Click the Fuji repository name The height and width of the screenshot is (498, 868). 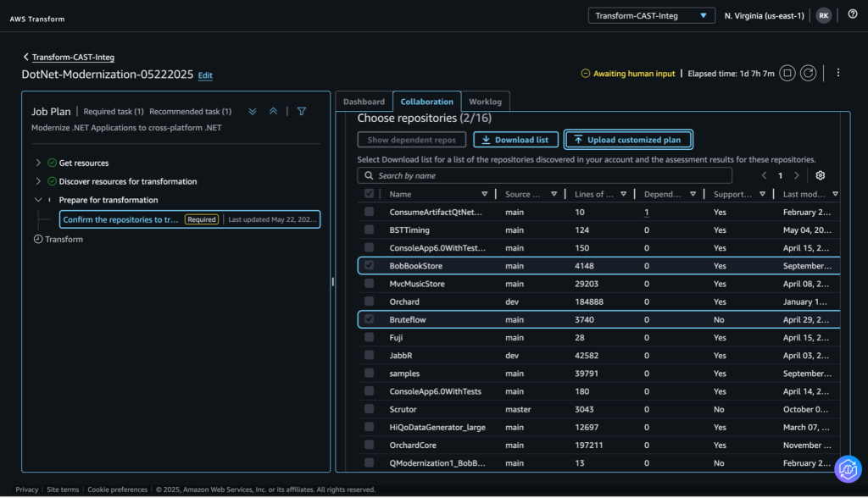tap(396, 338)
